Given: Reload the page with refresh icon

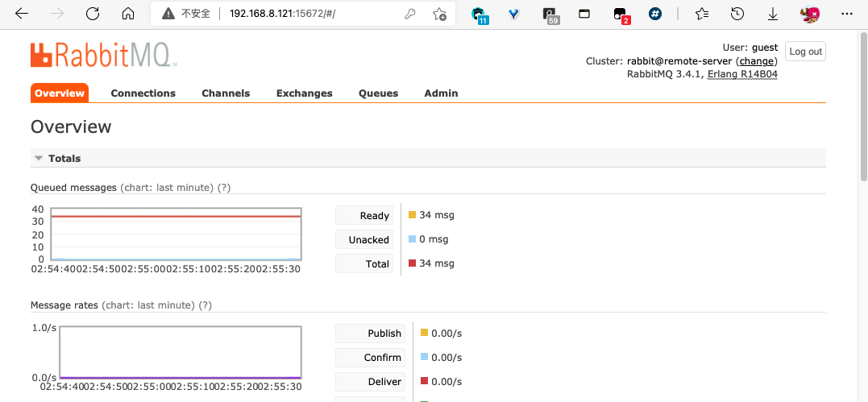Looking at the screenshot, I should pos(93,14).
